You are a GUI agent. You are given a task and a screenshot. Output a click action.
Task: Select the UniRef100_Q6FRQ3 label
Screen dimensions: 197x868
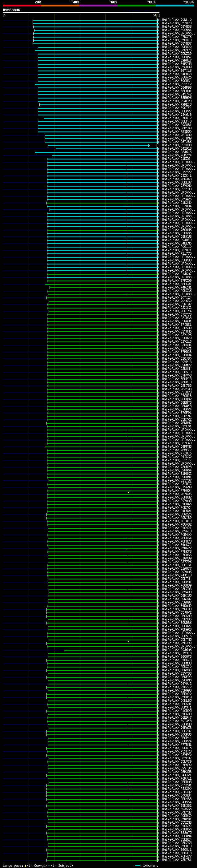tap(176, 724)
